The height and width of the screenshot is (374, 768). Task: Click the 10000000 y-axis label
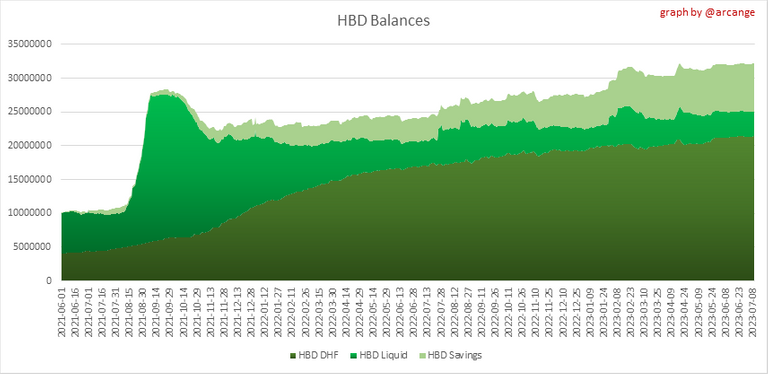(30, 213)
